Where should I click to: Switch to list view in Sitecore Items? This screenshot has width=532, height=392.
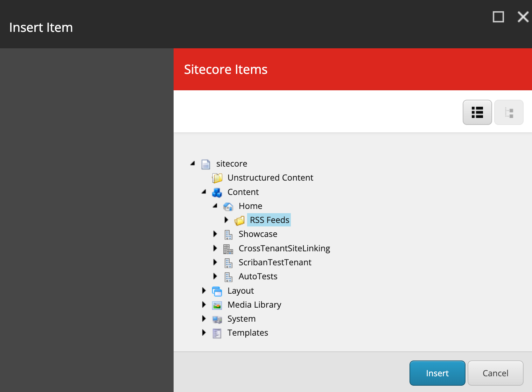477,112
